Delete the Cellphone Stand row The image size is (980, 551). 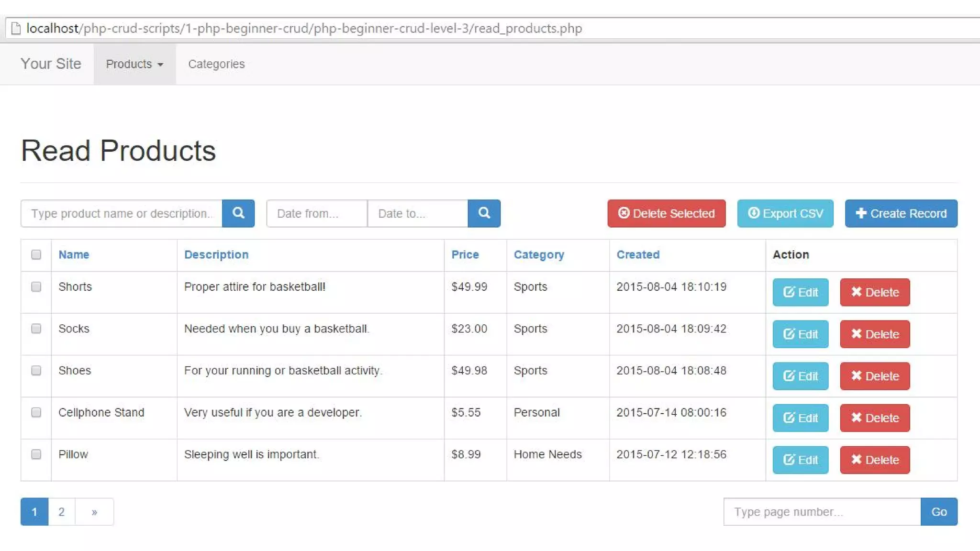(x=874, y=418)
